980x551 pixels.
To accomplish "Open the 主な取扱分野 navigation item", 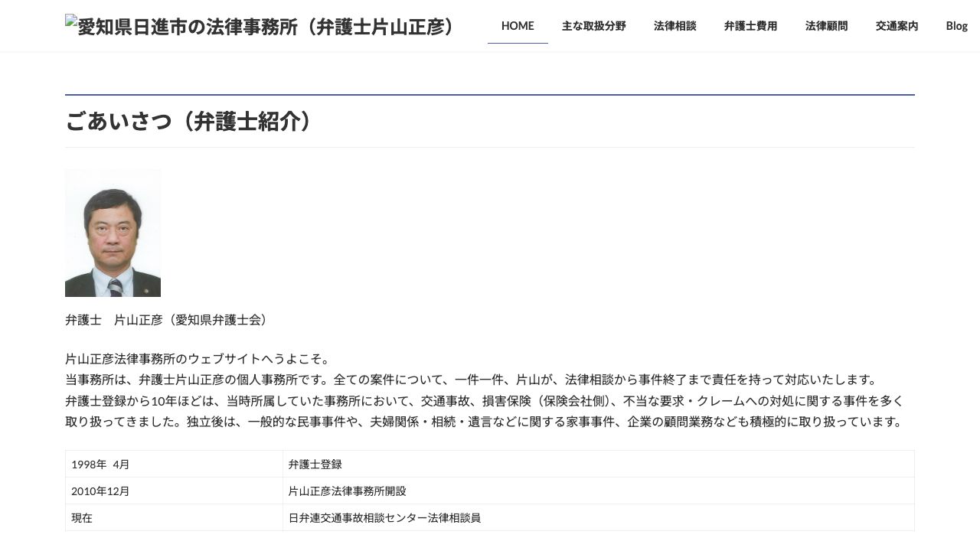I will pos(594,25).
